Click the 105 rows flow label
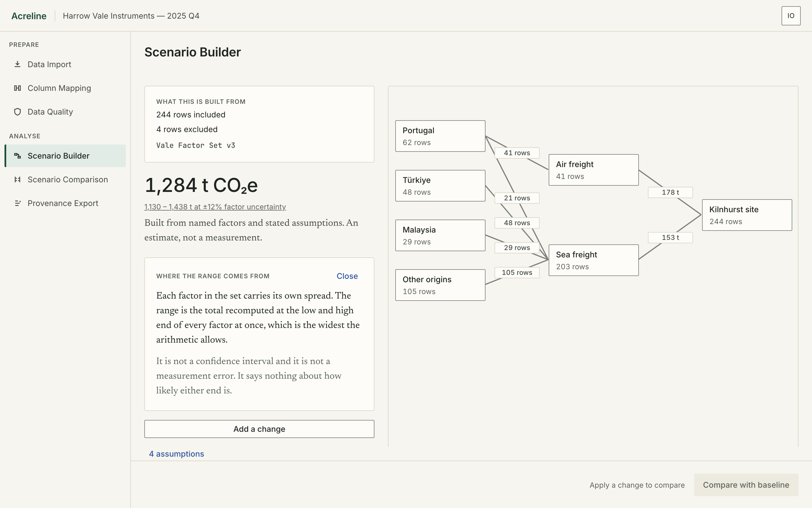Image resolution: width=812 pixels, height=508 pixels. [x=517, y=272]
